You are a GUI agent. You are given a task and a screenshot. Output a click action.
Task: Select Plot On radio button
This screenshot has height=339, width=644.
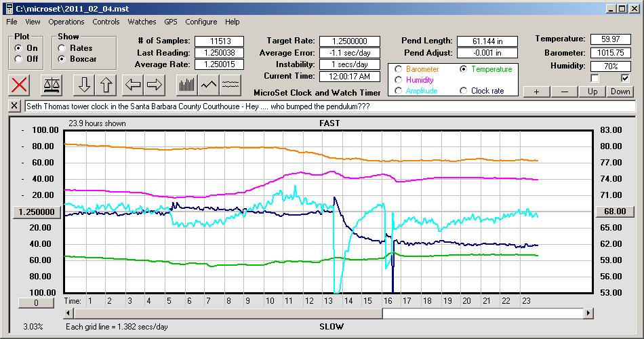[x=18, y=48]
